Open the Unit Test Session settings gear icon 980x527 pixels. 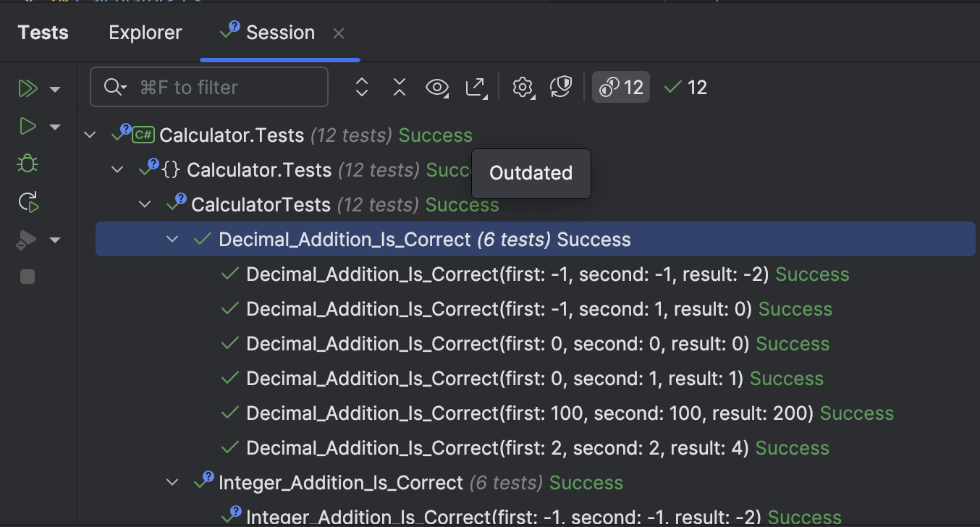click(x=523, y=87)
